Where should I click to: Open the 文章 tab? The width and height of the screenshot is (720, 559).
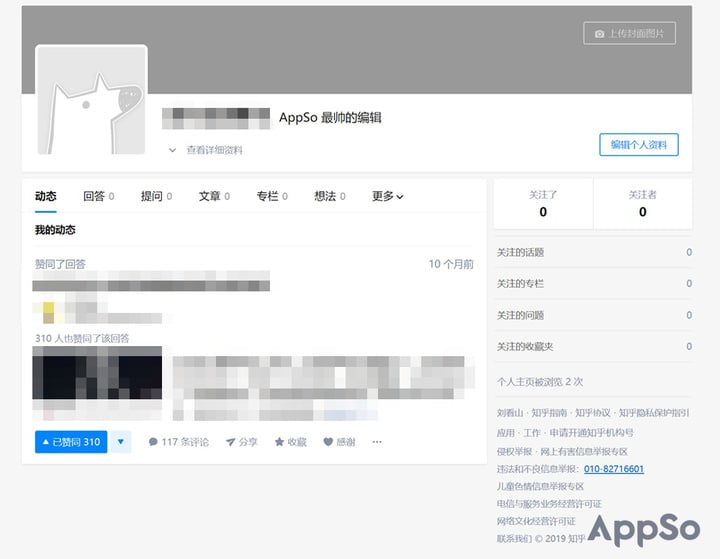point(214,196)
